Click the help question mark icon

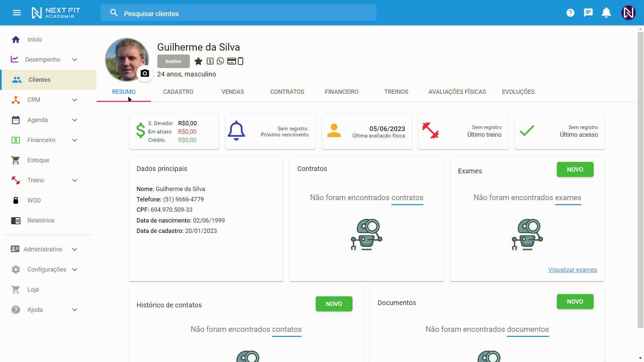[570, 13]
